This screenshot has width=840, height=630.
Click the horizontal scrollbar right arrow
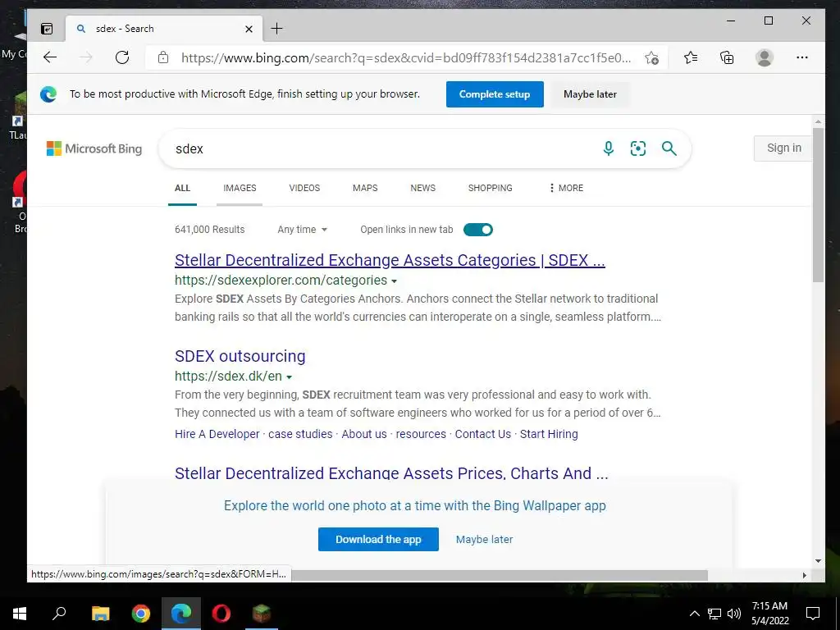[x=804, y=575]
